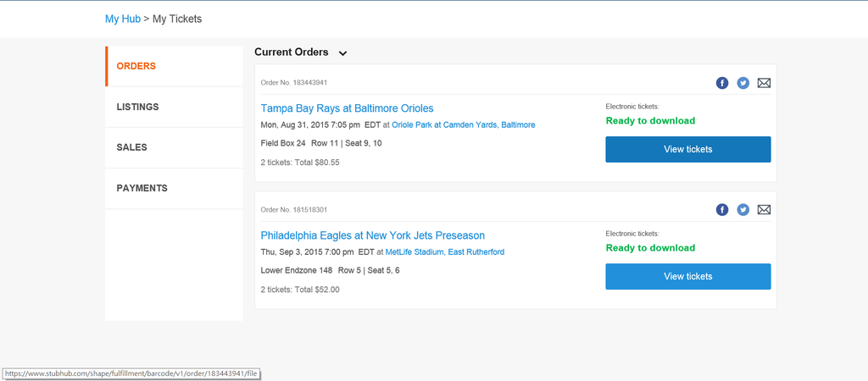Click Oriole Park at Camden Yards venue link
This screenshot has height=381, width=868.
pos(463,124)
